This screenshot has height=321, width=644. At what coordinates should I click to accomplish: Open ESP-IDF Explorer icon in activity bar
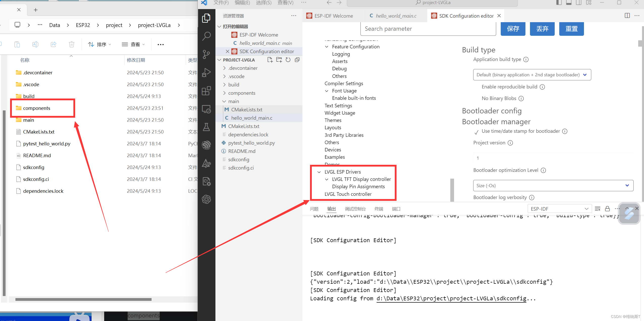tap(206, 145)
